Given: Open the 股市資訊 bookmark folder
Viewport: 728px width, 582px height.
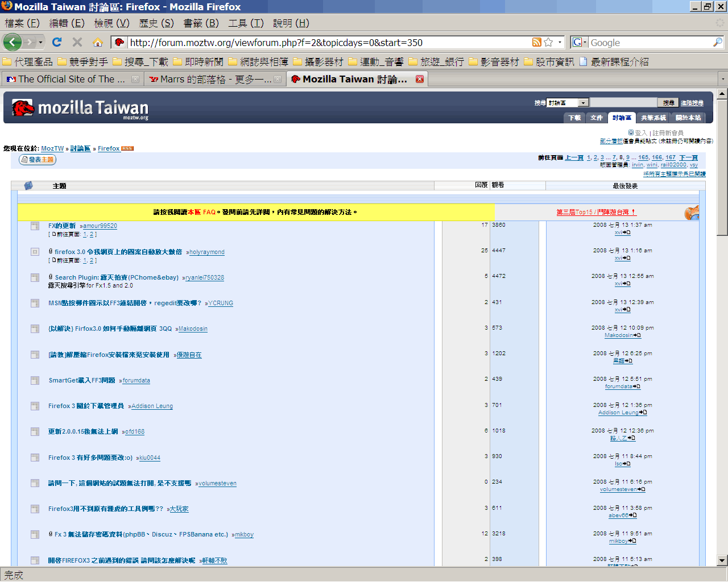Looking at the screenshot, I should click(549, 61).
